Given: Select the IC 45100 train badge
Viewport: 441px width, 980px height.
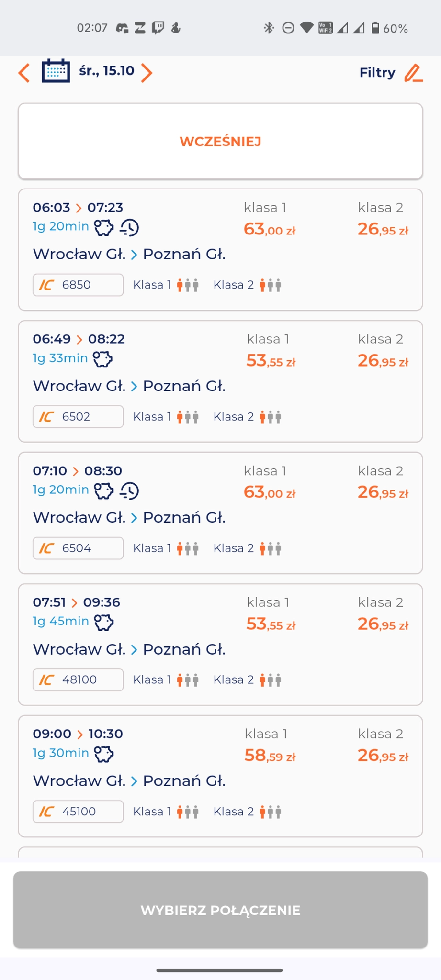Looking at the screenshot, I should pos(78,812).
